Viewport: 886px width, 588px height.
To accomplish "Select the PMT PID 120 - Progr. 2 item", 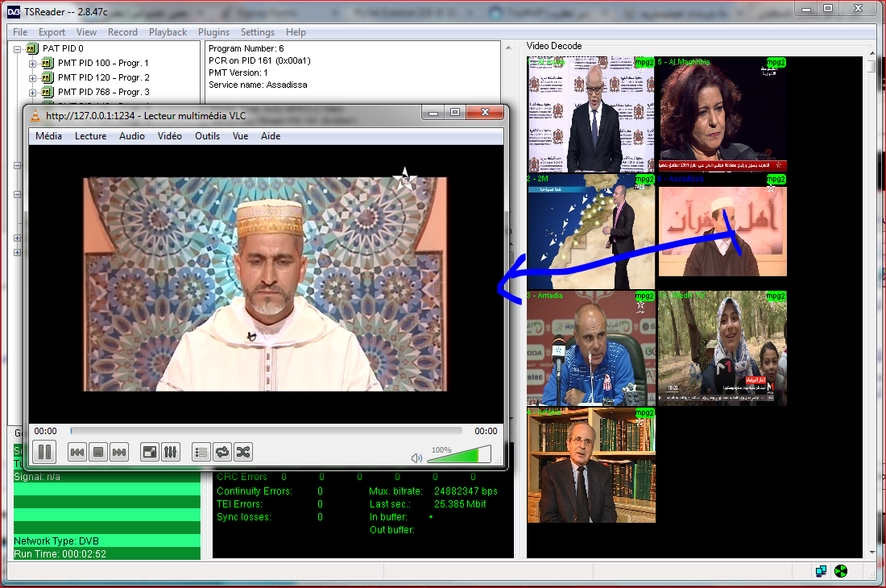I will tap(103, 77).
